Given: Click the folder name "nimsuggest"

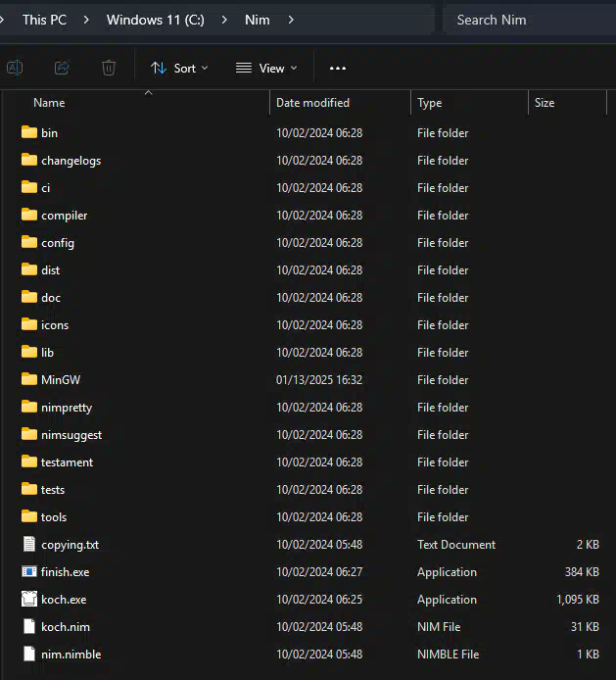Looking at the screenshot, I should click(x=71, y=435).
